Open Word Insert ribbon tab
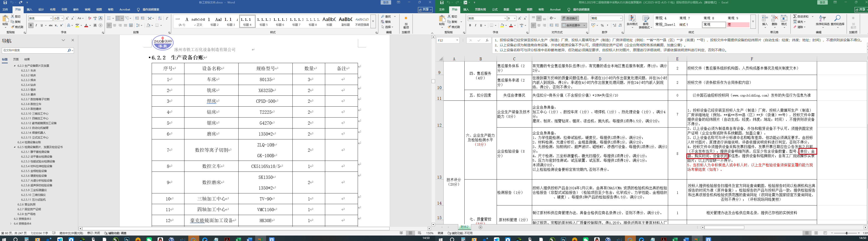The image size is (868, 241). (29, 9)
